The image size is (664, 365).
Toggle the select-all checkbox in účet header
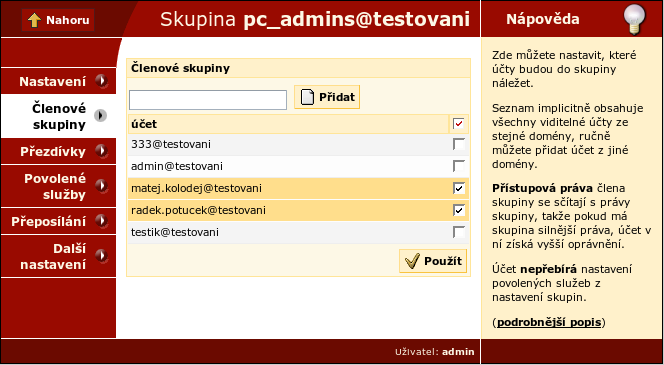(459, 124)
